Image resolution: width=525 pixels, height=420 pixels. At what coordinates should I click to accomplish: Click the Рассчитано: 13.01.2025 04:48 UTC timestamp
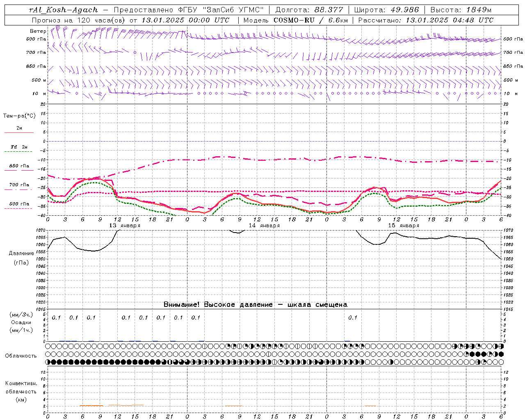point(426,20)
